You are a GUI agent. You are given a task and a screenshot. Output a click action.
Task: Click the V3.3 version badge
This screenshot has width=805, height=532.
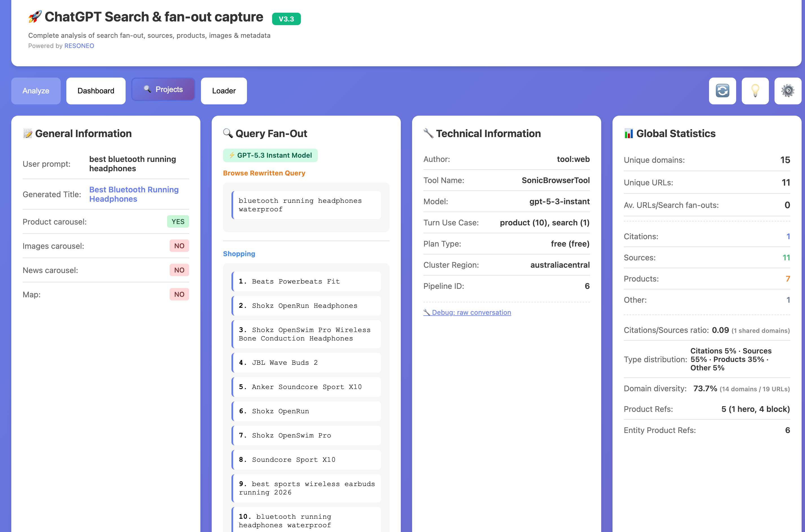pyautogui.click(x=286, y=19)
